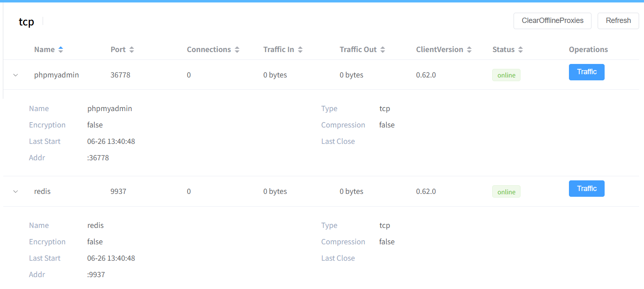Collapse the phpmyadmin row details
Viewport: 644px width, 289px height.
pyautogui.click(x=16, y=75)
